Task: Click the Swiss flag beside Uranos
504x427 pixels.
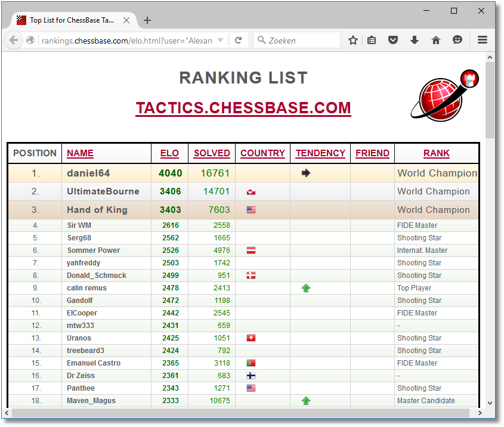Action: pyautogui.click(x=251, y=338)
